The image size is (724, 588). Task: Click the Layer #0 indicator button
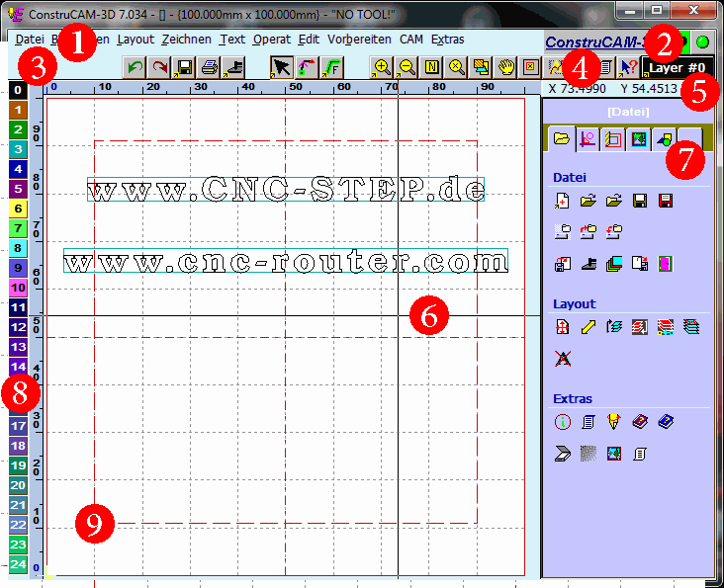(x=679, y=66)
